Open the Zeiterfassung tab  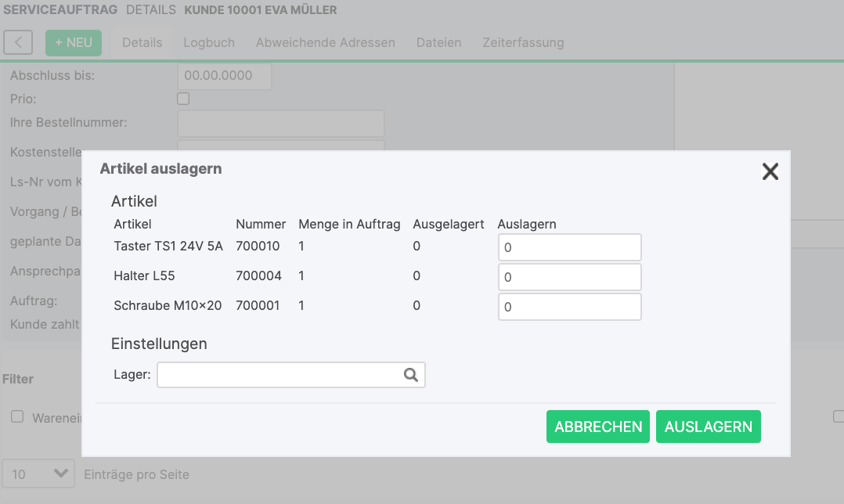tap(523, 42)
